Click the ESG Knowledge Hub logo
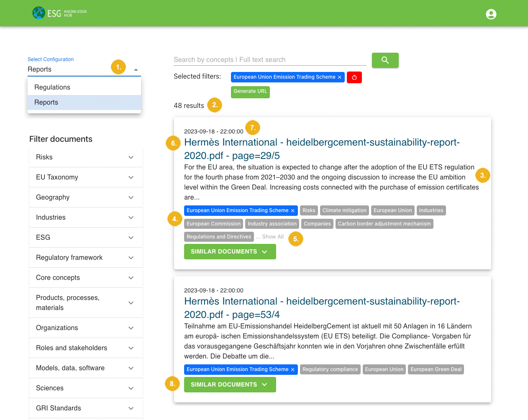The height and width of the screenshot is (420, 528). (59, 13)
